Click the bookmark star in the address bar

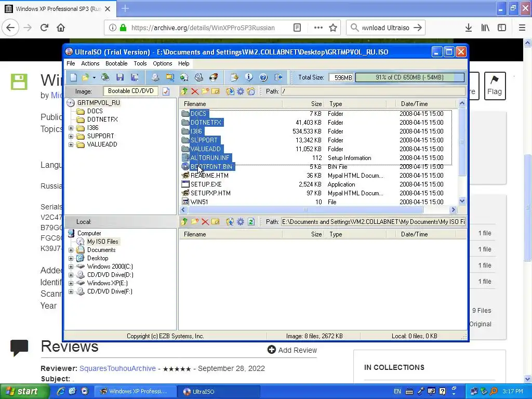333,28
